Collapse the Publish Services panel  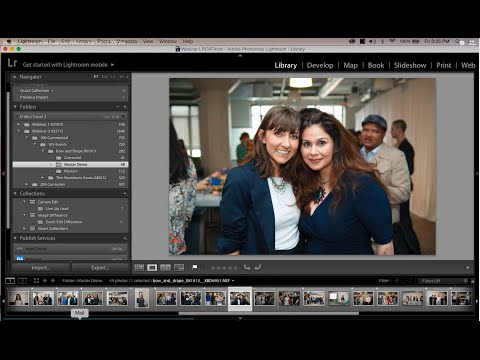(x=15, y=238)
